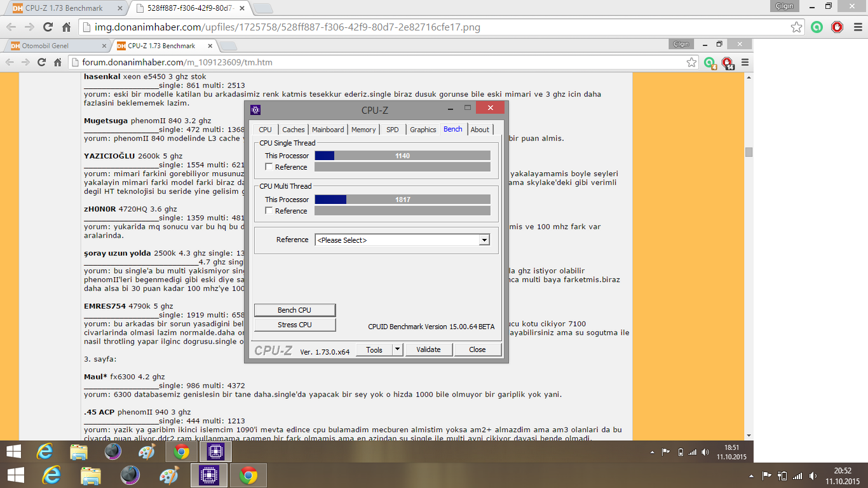868x488 pixels.
Task: Click the Validate button
Action: 428,349
